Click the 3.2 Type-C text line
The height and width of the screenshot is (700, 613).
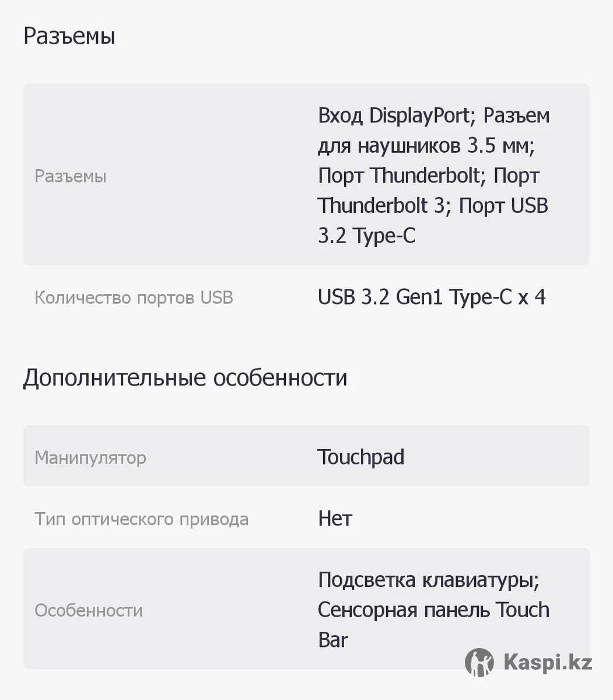point(367,236)
